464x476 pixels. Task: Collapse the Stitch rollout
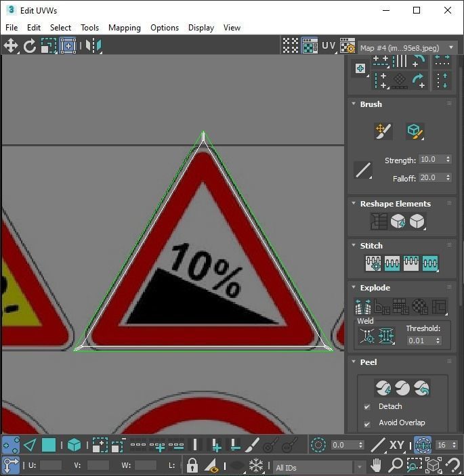tap(354, 245)
